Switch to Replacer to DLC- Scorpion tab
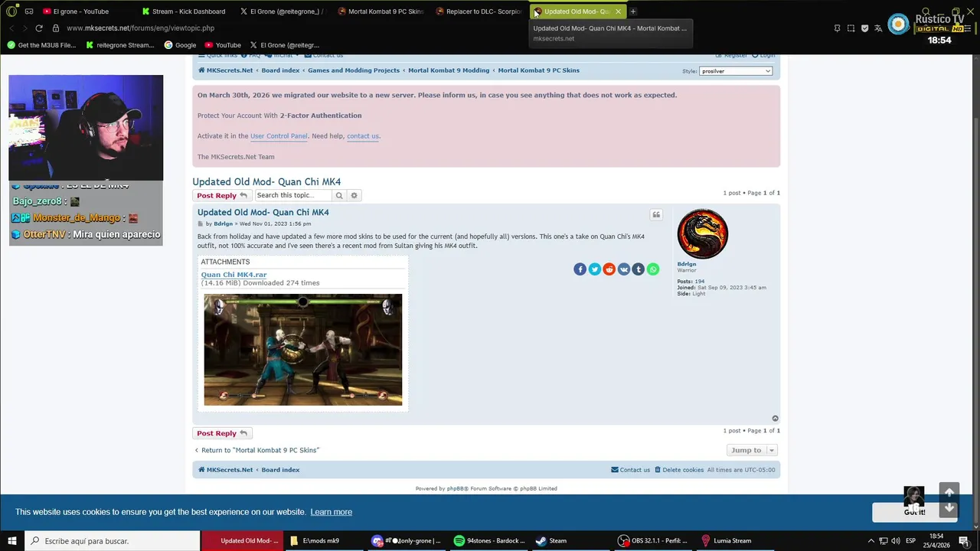Screen dimensions: 980x551 pyautogui.click(x=478, y=11)
